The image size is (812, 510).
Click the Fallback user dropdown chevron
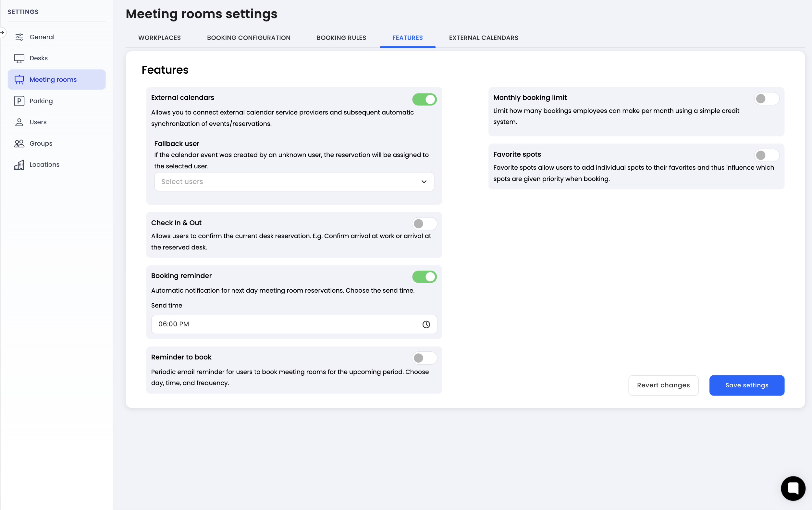424,182
